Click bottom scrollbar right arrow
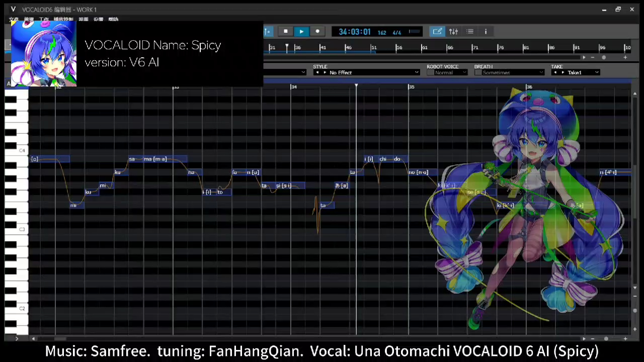Screen dimensions: 644x362 coord(584,338)
